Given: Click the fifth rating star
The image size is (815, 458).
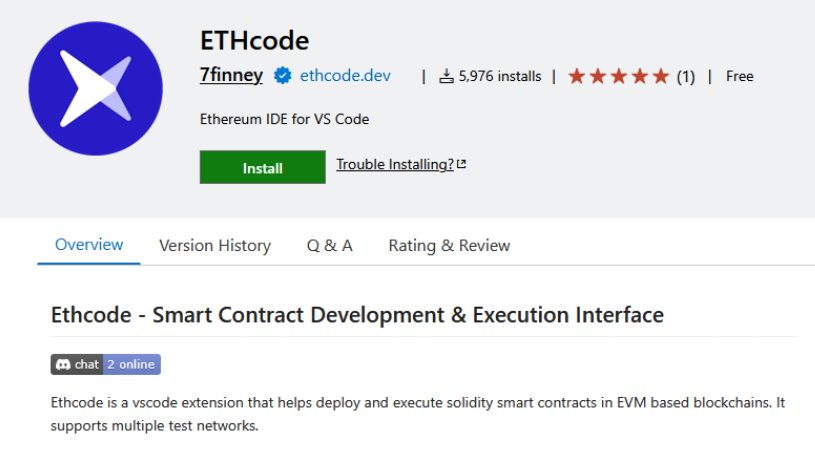Looking at the screenshot, I should point(661,76).
